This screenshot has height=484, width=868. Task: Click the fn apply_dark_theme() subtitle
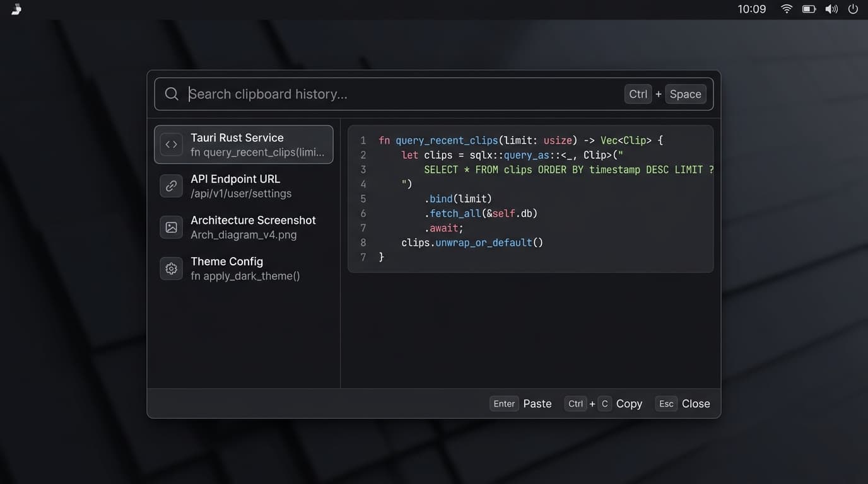click(x=245, y=276)
